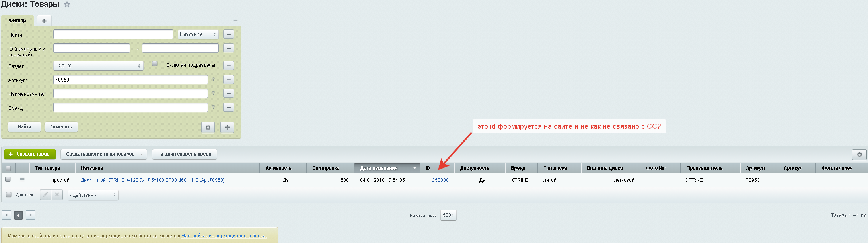The image size is (868, 243).
Task: Toggle sort on Дата изменения column
Action: (x=387, y=168)
